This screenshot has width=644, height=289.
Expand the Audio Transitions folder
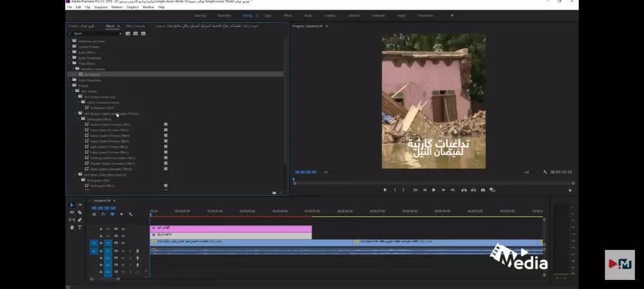coord(70,58)
